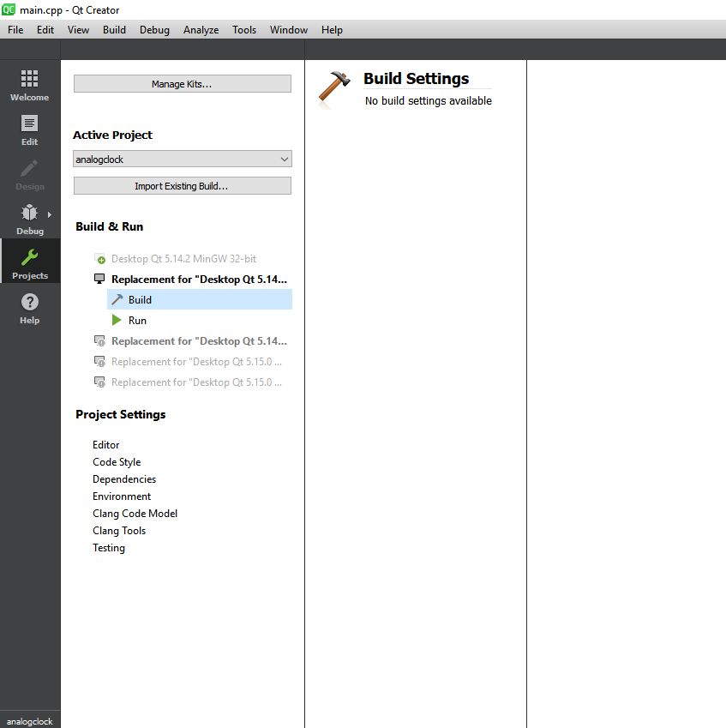This screenshot has height=728, width=726.
Task: Open Environment project settings
Action: pos(122,496)
